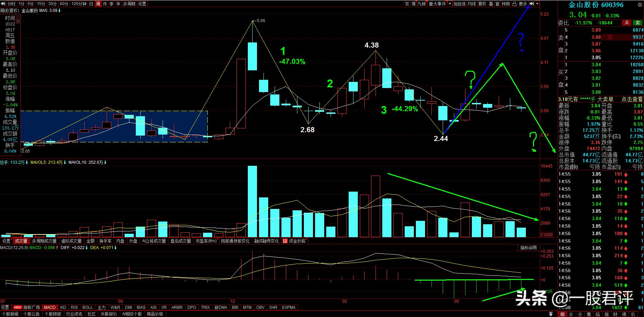The height and width of the screenshot is (317, 644).
Task: Click the arrow icon right of 更多
Action: (x=532, y=4)
